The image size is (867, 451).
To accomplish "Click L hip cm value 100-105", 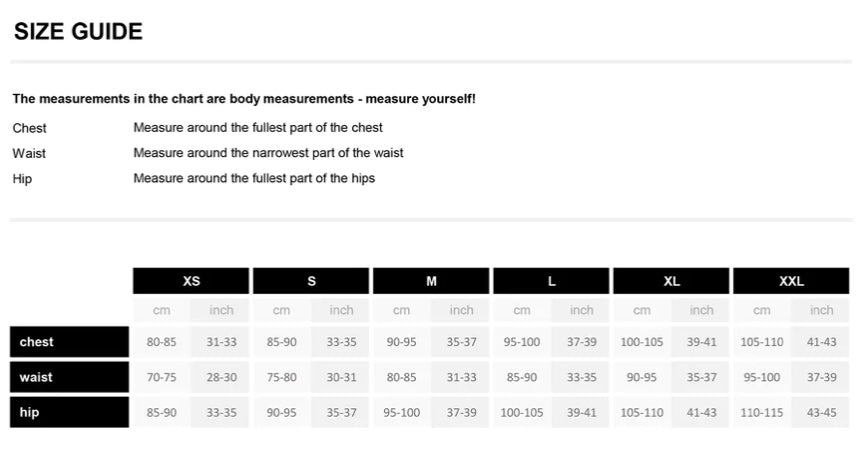I will pos(521,412).
